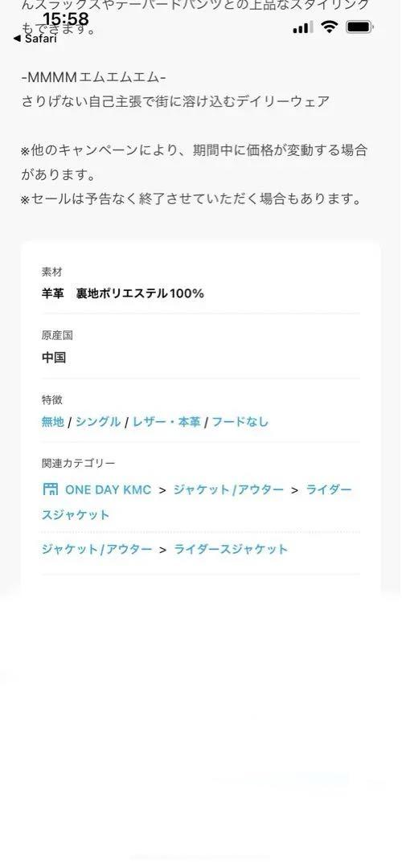Open ライダースジャケット in the lower breadcrumb row
402x868 pixels.
(x=231, y=549)
